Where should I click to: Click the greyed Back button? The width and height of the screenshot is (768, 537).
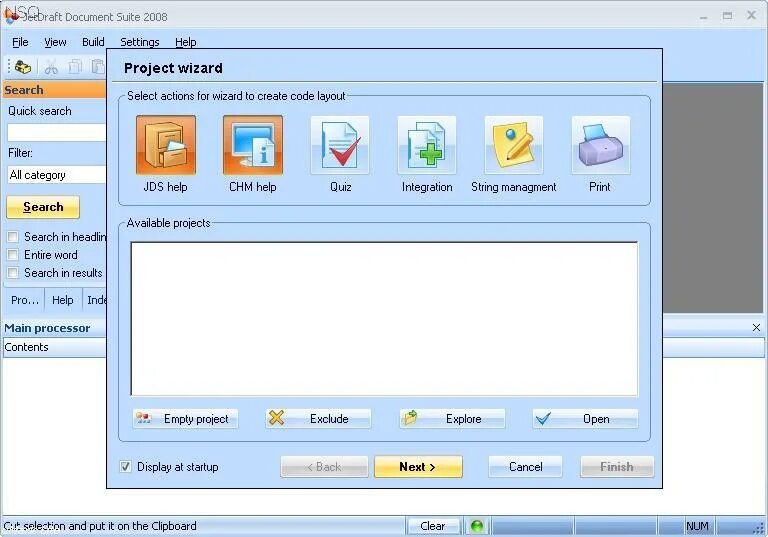tap(324, 466)
